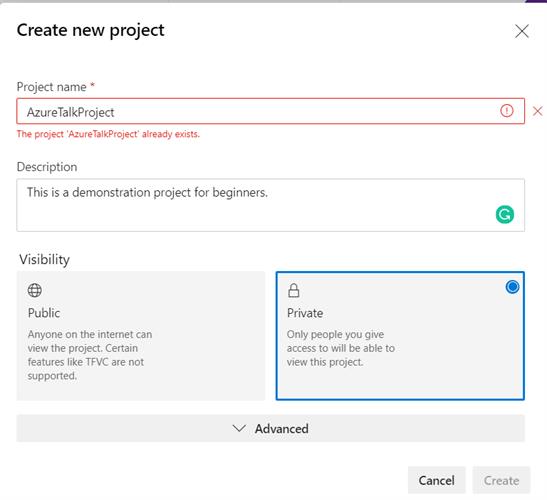The width and height of the screenshot is (547, 500).
Task: Click the Cancel button
Action: pos(436,480)
